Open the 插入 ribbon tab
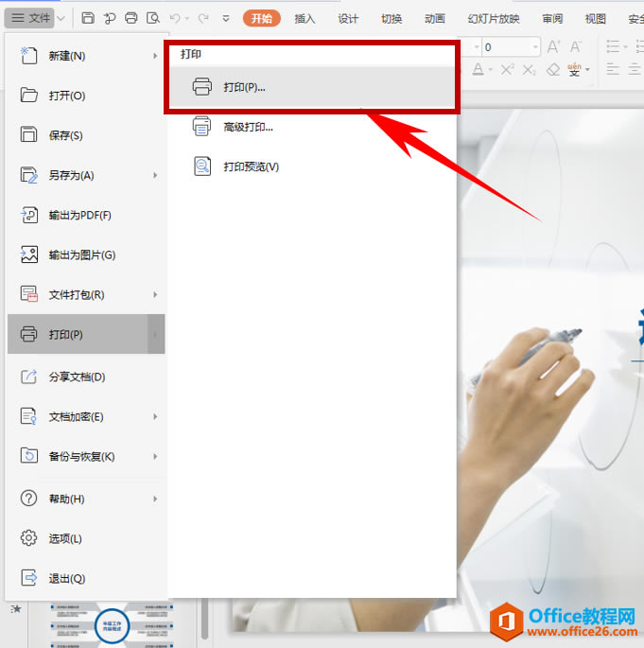This screenshot has width=644, height=648. point(305,19)
